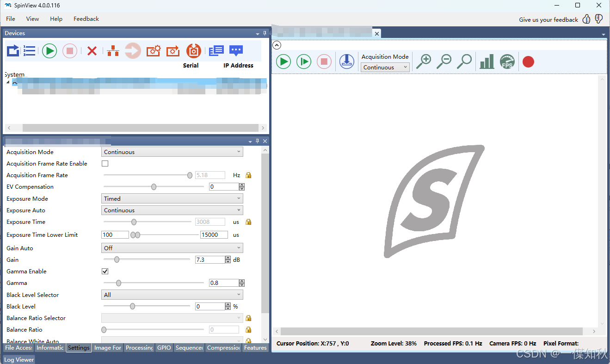Click the lock icon beside Acquisition Frame Rate

[248, 175]
